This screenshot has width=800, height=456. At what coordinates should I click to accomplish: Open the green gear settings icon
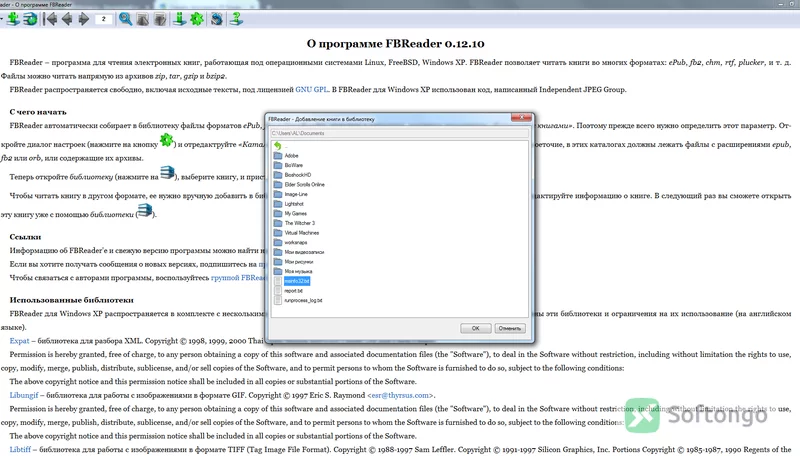[x=197, y=19]
